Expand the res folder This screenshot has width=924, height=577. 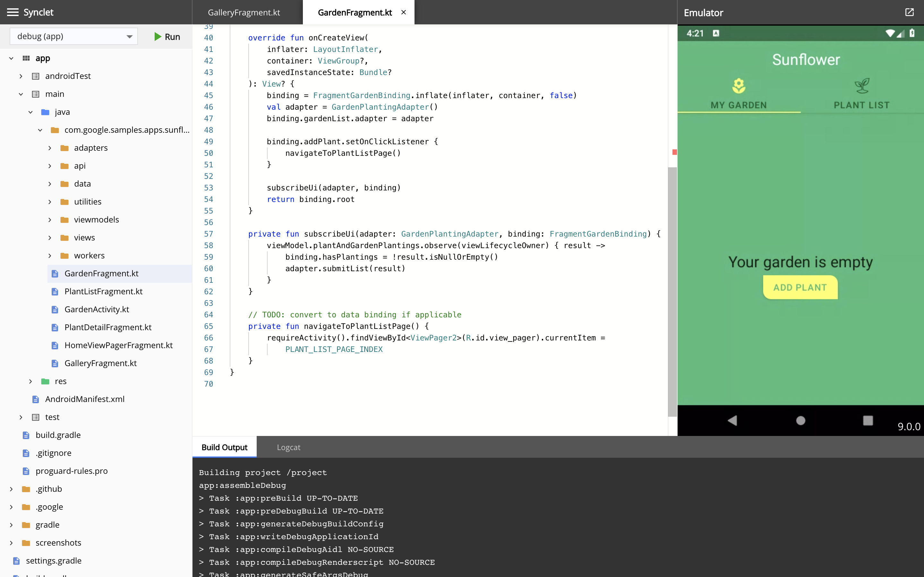tap(30, 381)
